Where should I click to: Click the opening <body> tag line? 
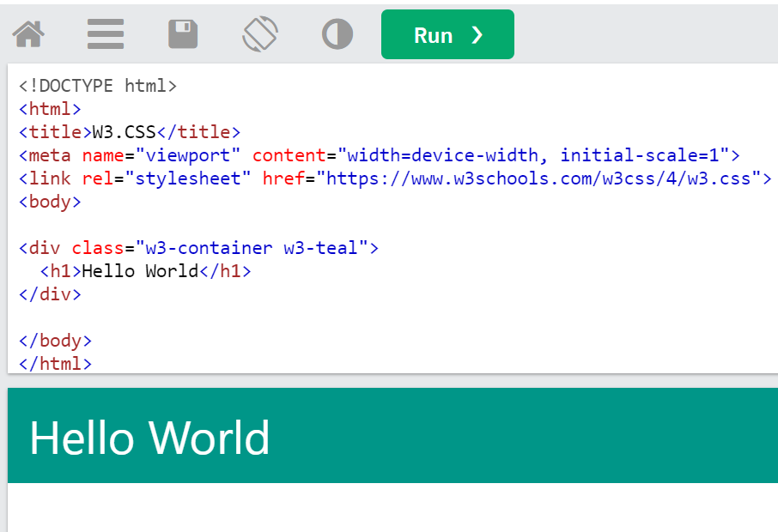[x=50, y=202]
